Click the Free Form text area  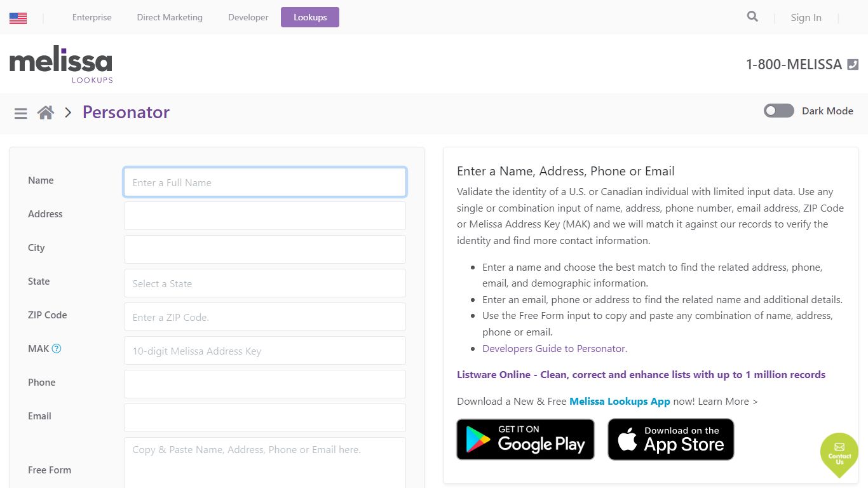coord(265,463)
